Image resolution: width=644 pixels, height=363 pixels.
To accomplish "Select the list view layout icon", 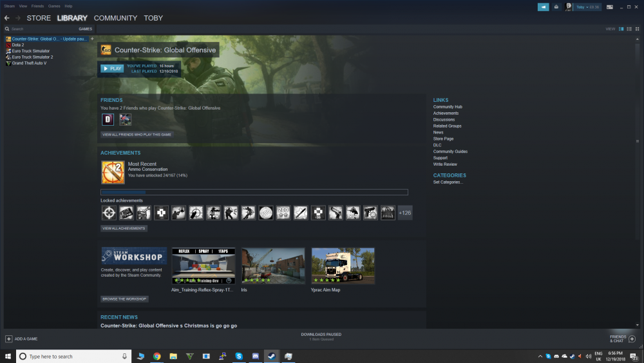I will tap(629, 29).
